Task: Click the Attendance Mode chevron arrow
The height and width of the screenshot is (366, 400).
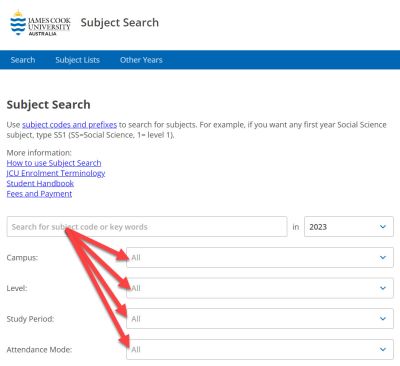Action: coord(383,349)
